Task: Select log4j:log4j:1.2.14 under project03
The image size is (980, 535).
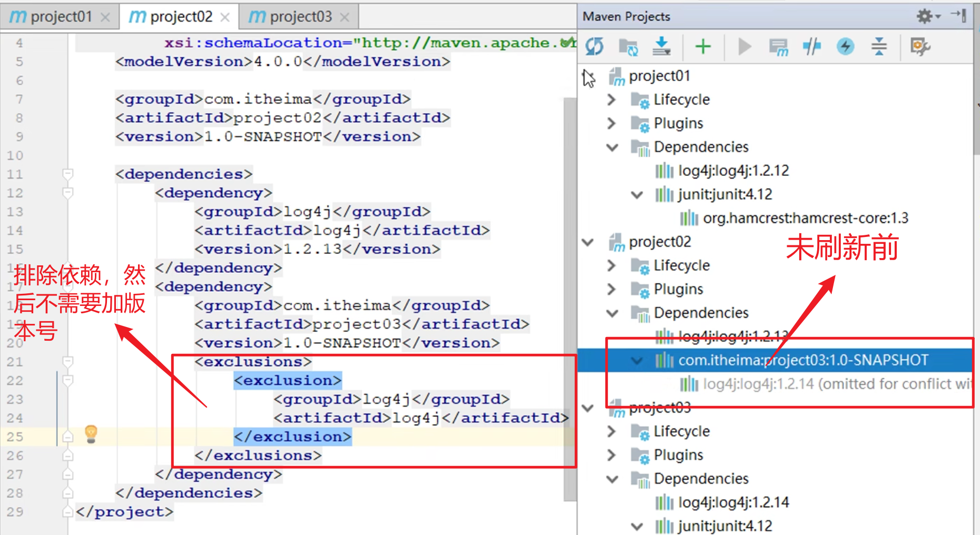Action: (733, 502)
